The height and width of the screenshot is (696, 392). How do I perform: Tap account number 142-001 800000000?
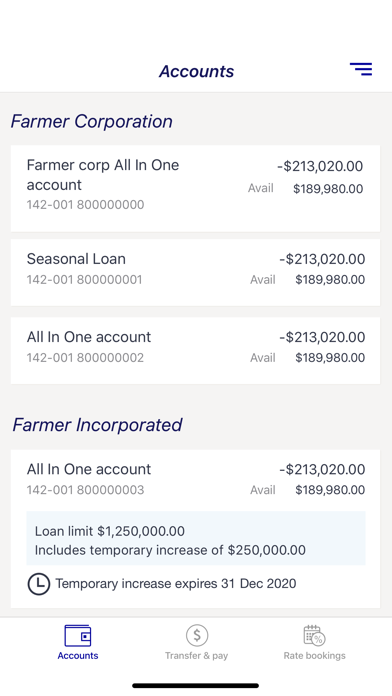pos(85,205)
